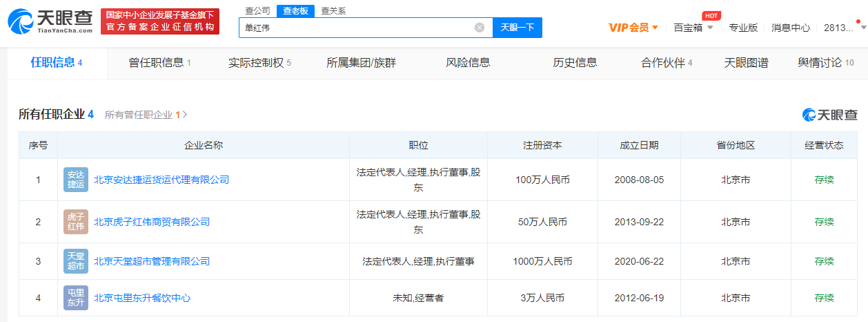Image resolution: width=868 pixels, height=322 pixels.
Task: Click the 省份地区 column header
Action: tap(736, 145)
